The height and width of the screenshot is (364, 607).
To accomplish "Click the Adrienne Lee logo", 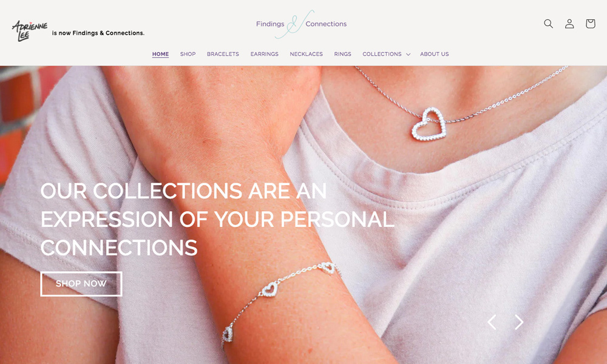I will pyautogui.click(x=30, y=30).
